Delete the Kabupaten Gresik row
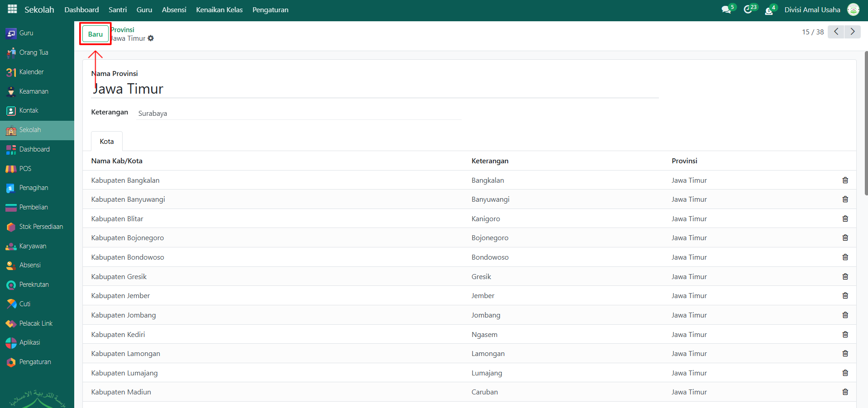Image resolution: width=868 pixels, height=408 pixels. point(845,276)
